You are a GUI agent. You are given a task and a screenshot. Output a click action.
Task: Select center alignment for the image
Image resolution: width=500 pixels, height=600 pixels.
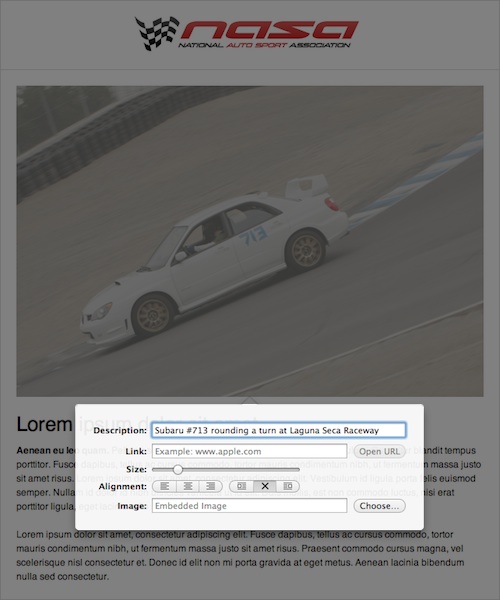tap(188, 486)
